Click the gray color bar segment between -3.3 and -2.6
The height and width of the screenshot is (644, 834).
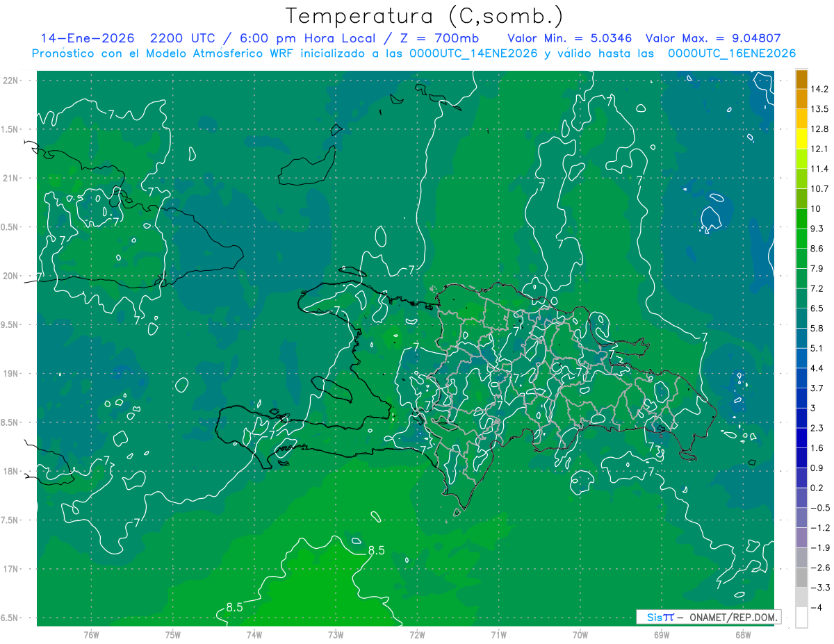point(801,577)
